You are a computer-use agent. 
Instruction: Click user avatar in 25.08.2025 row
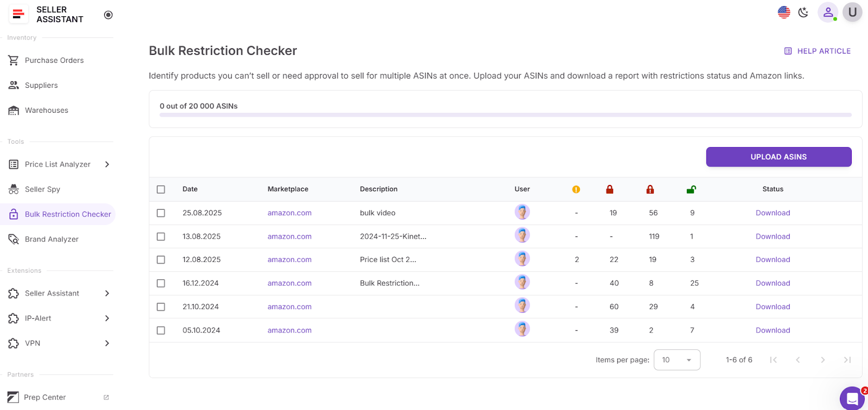tap(522, 212)
